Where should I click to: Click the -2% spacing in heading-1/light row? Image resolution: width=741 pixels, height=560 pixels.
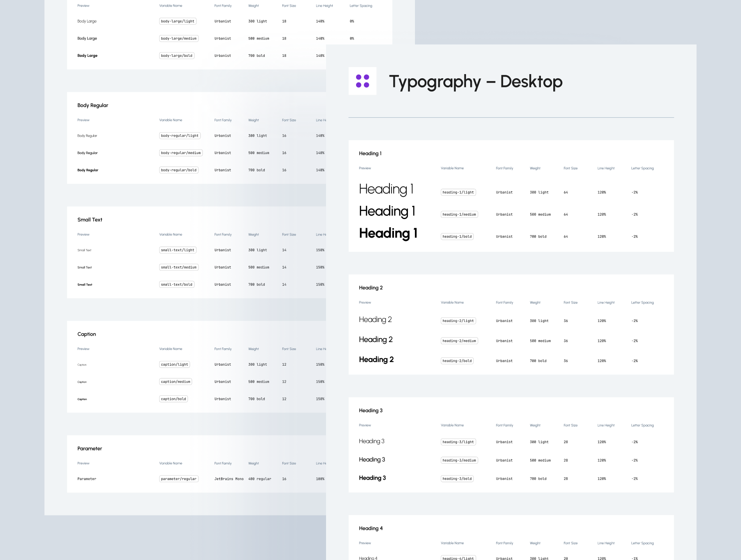pos(634,192)
